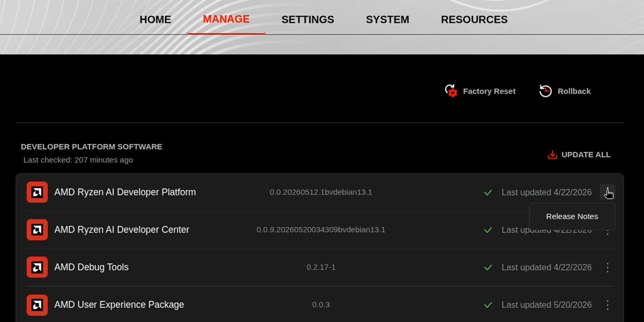Click AMD logo icon of Ryzen AI Developer Platform
This screenshot has width=644, height=322.
37,192
